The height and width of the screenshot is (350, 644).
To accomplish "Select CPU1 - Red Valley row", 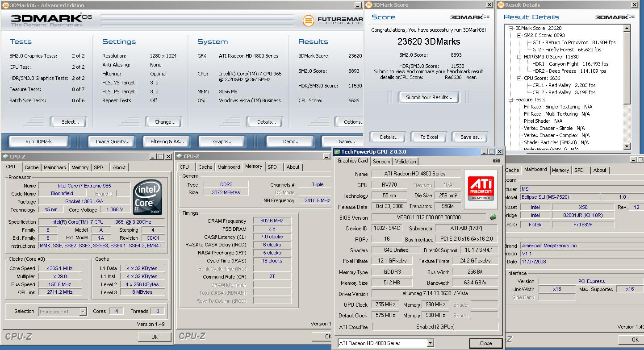I will (564, 85).
